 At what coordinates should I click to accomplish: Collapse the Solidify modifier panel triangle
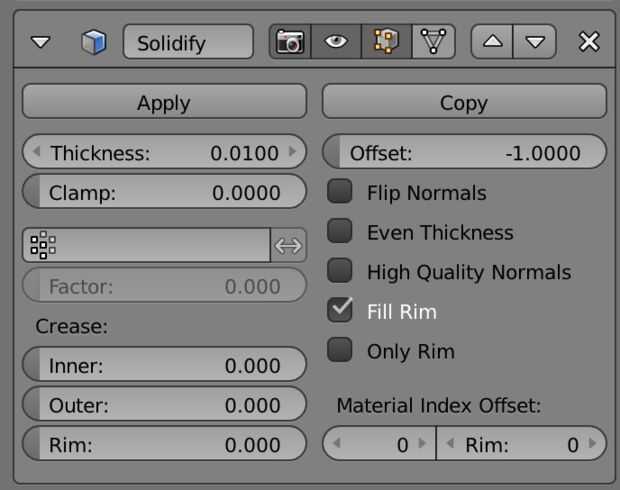point(40,43)
